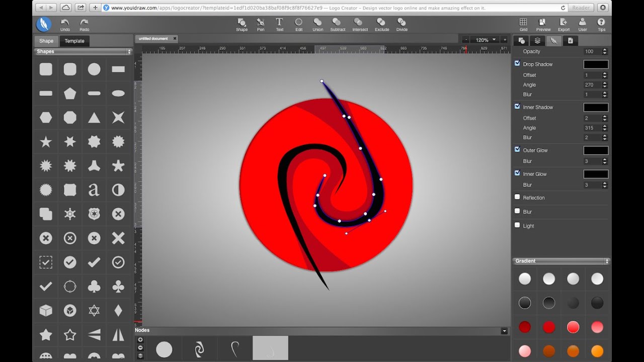Select the five-pointed star shape in Shapes panel
This screenshot has width=644, height=362.
pos(45,142)
